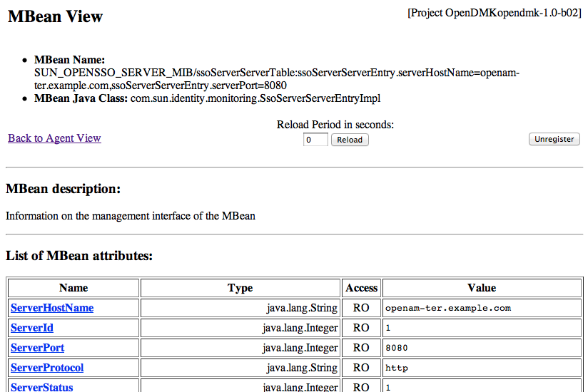Select the openam-ter.example.com value cell
The width and height of the screenshot is (588, 392).
(482, 308)
